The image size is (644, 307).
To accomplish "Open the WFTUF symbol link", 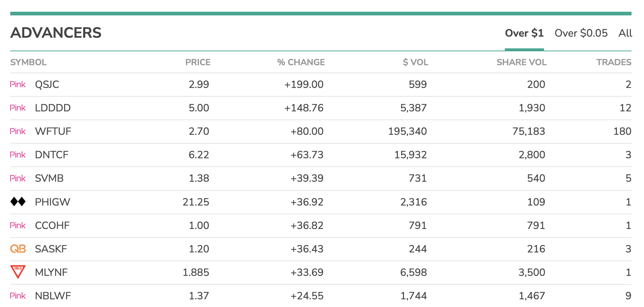I will [53, 131].
